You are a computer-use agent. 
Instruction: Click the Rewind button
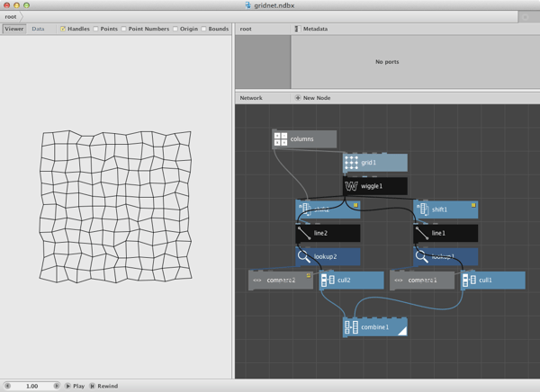(x=103, y=386)
